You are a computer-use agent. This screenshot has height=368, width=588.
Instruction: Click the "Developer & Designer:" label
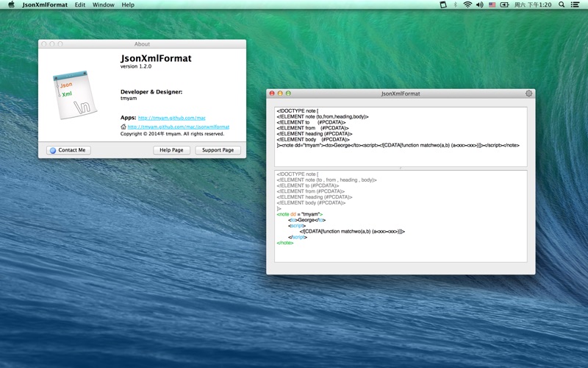(x=151, y=91)
